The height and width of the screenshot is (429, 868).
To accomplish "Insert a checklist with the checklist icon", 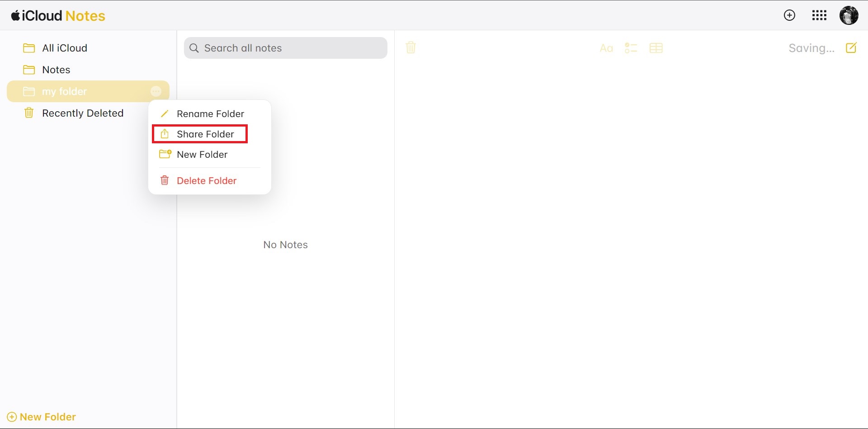I will click(x=631, y=48).
